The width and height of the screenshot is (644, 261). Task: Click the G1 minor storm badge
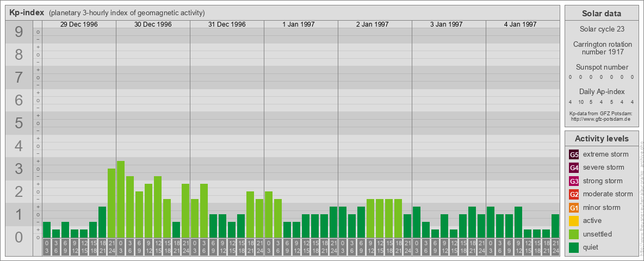click(x=574, y=208)
